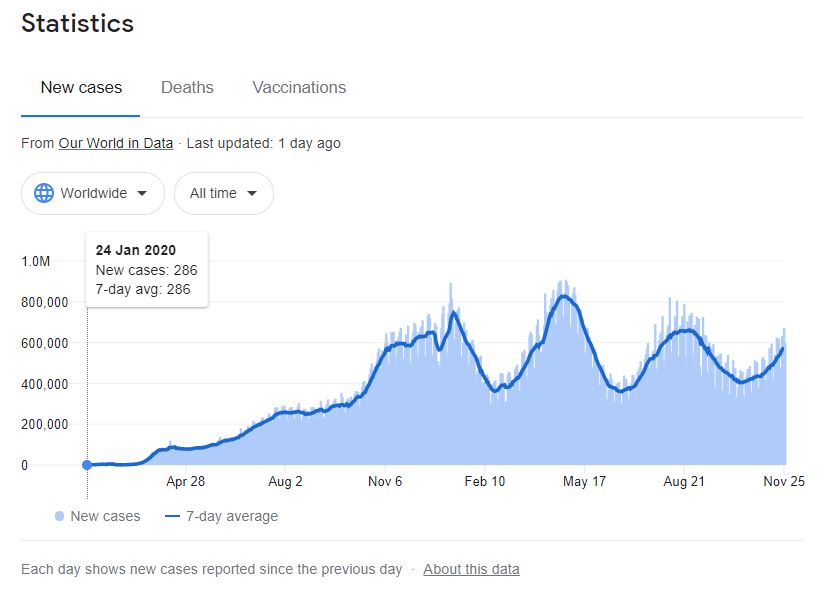Image resolution: width=830 pixels, height=591 pixels.
Task: Switch to the Vaccinations tab
Action: tap(299, 87)
